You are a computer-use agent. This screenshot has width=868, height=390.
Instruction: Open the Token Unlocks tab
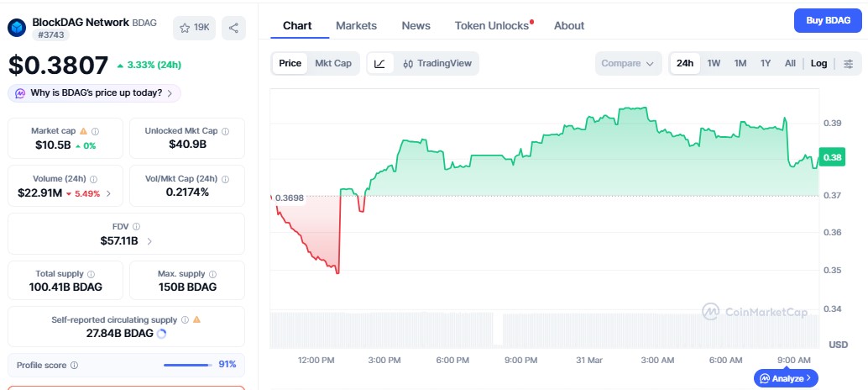click(492, 25)
